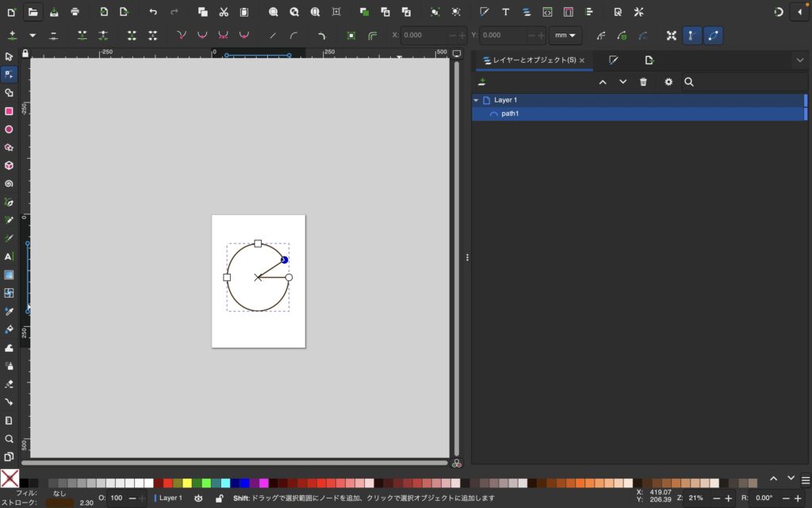
Task: Toggle color-managed display mode icon
Action: tap(457, 464)
